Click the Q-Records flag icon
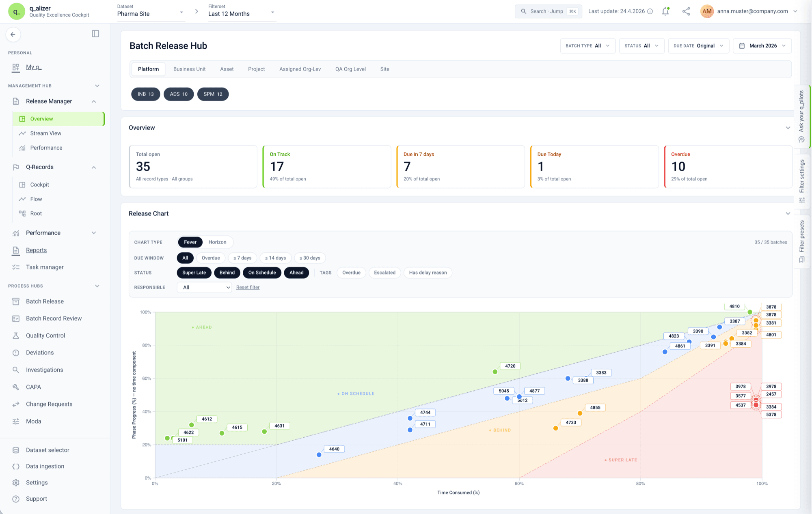 coord(16,167)
